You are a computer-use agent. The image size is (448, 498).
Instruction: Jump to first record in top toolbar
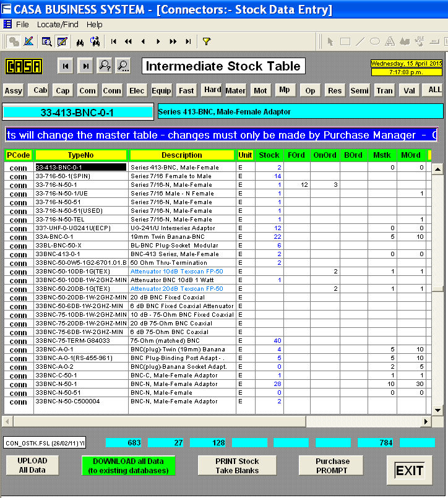(114, 41)
